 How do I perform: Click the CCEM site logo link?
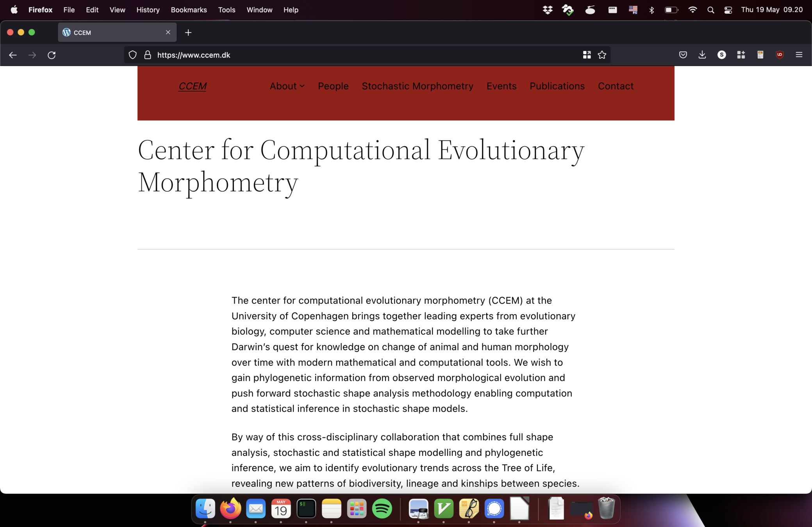(x=192, y=86)
